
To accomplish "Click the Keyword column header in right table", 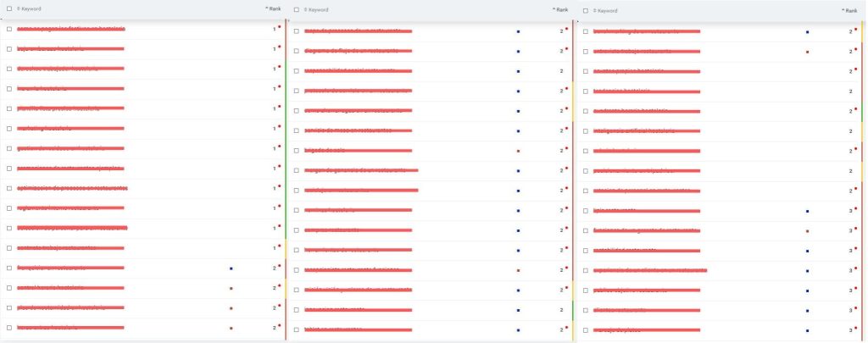I will point(607,11).
